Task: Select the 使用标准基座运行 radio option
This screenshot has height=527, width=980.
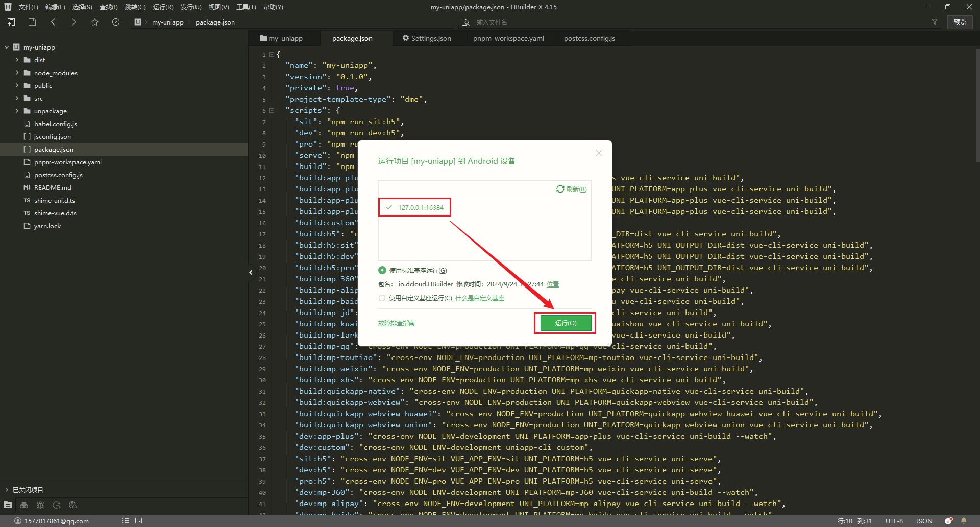Action: click(x=382, y=270)
